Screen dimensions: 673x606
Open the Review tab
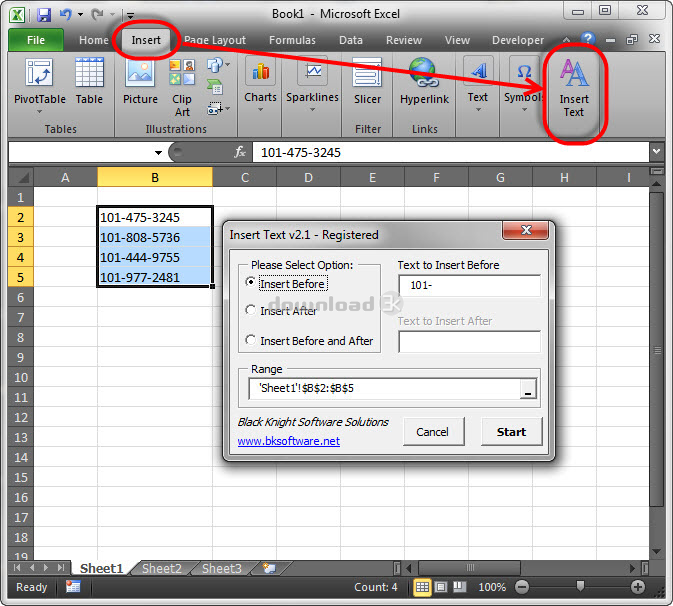tap(404, 40)
